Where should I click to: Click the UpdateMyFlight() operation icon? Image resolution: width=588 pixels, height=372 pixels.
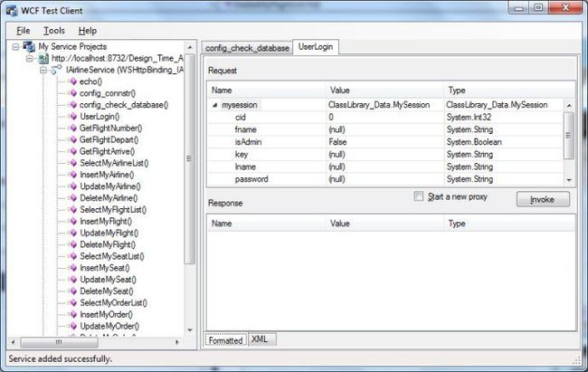pos(73,233)
